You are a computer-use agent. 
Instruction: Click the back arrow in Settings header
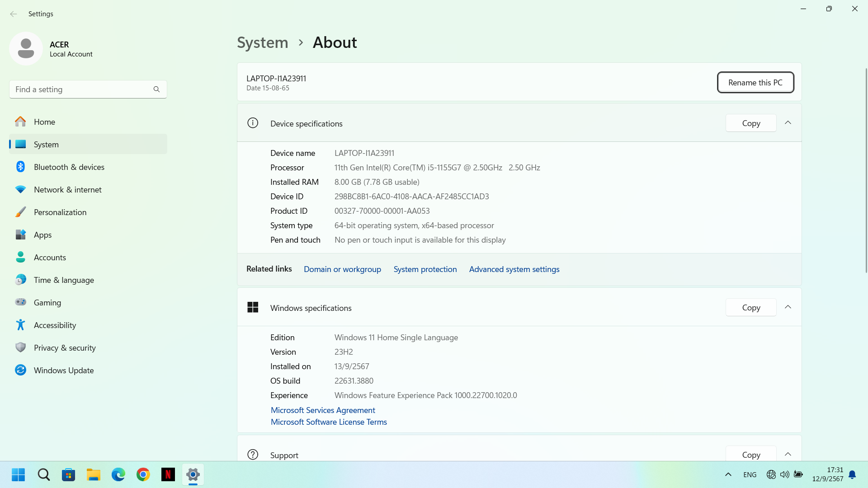click(14, 14)
